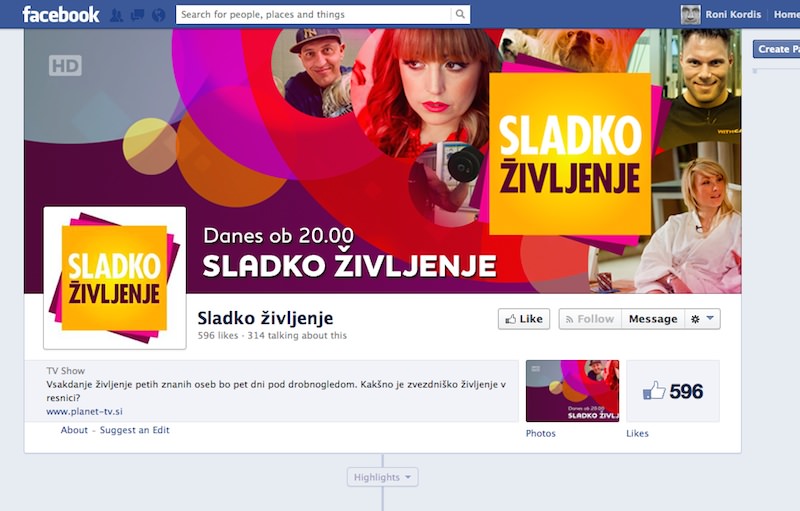
Task: Open messages icon in top bar
Action: tap(137, 15)
